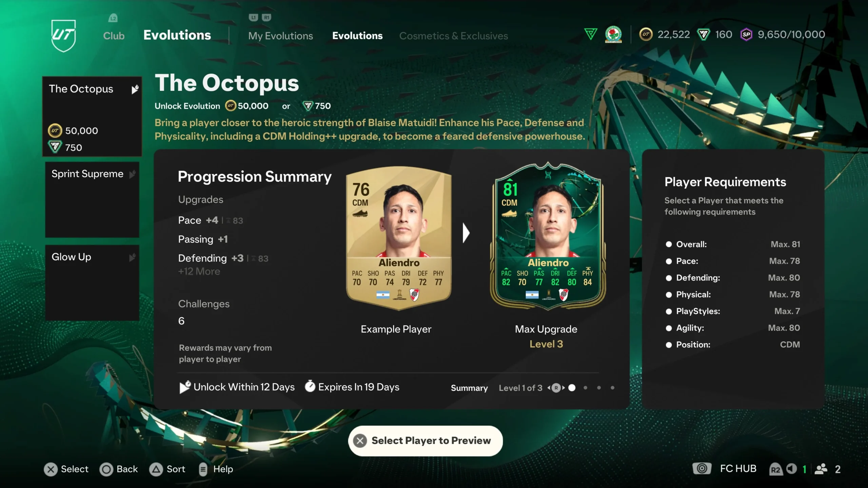Toggle Overall requirement checkbox
The width and height of the screenshot is (868, 488).
tap(668, 244)
